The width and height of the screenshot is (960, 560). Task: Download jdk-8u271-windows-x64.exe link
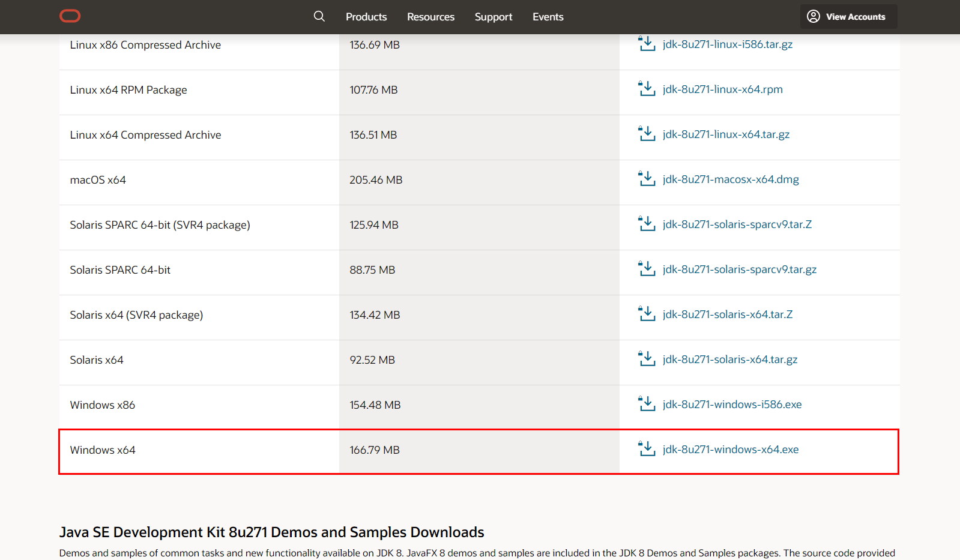click(x=731, y=450)
